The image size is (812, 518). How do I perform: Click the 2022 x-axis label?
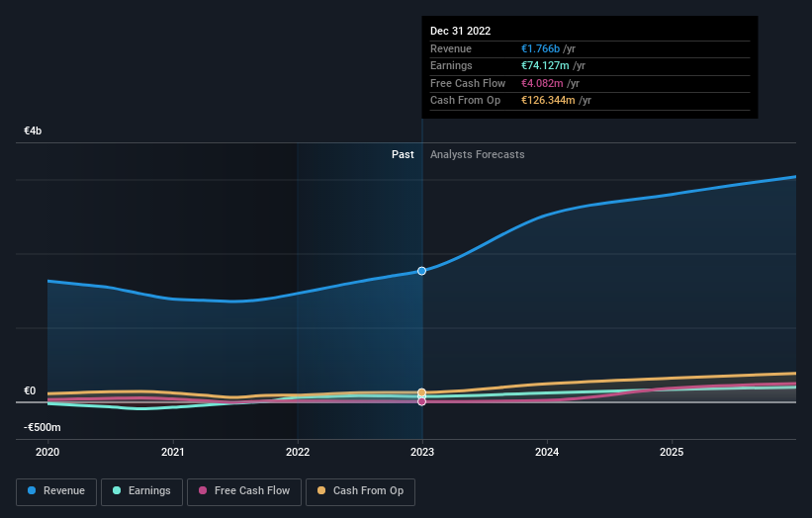pos(298,453)
